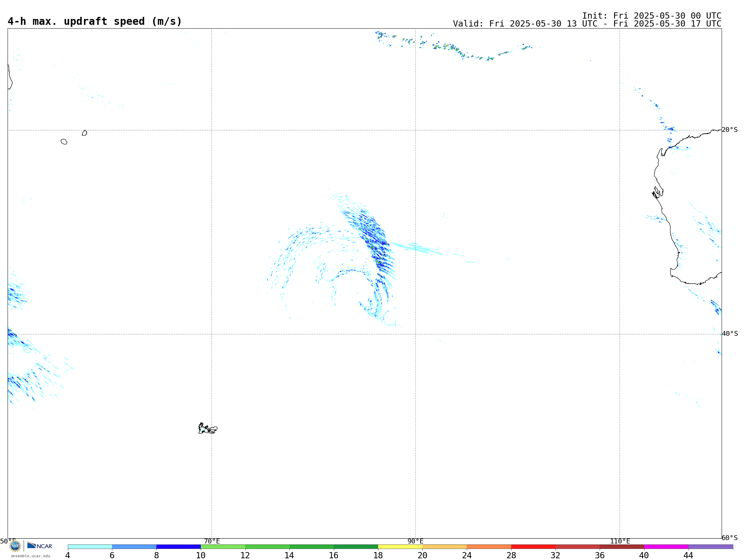744x560 pixels.
Task: Click the Kerguelen island outline near 70°E
Action: point(208,428)
